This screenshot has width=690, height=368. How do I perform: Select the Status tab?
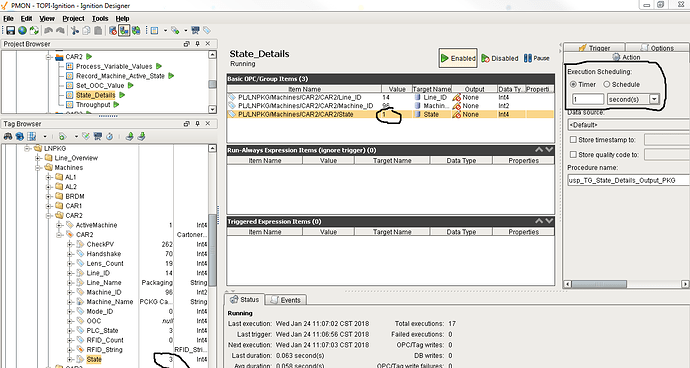pyautogui.click(x=245, y=300)
